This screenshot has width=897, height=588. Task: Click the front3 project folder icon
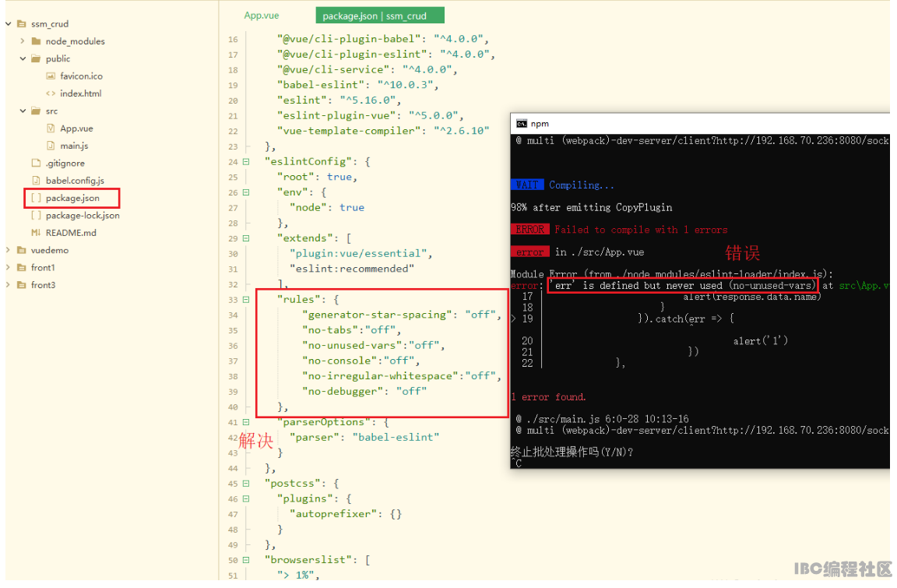coord(22,285)
